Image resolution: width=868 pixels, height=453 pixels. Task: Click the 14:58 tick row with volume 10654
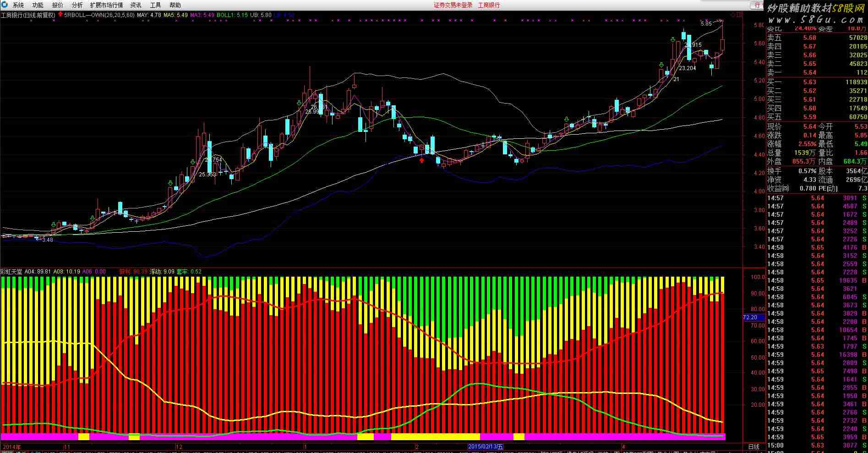pyautogui.click(x=817, y=330)
